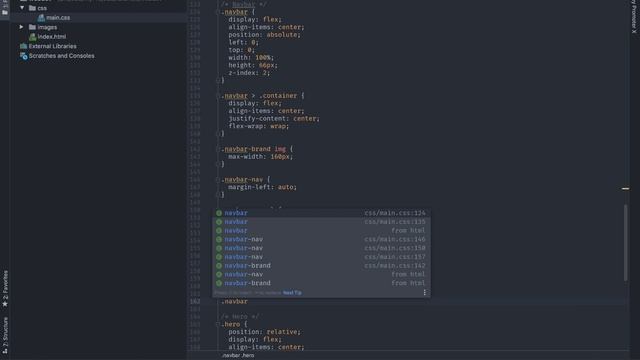Fold the .hero rule block
This screenshot has width=640, height=360.
click(218, 324)
